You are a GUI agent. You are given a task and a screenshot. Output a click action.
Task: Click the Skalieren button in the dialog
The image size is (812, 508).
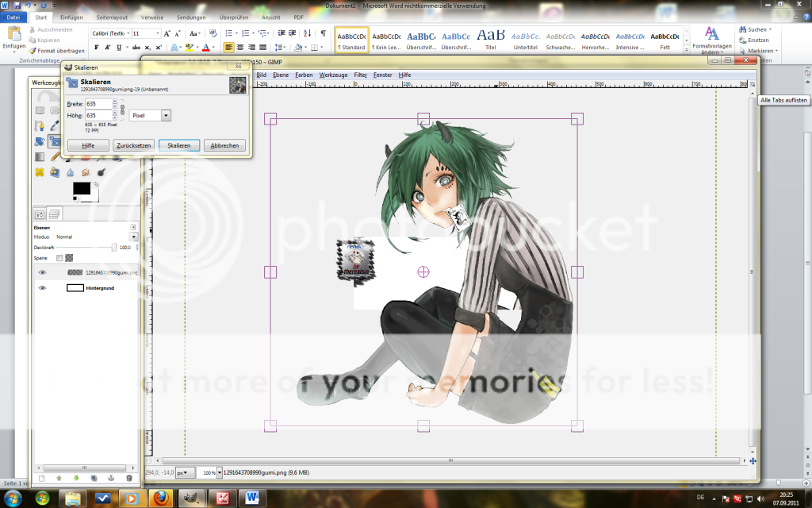[x=178, y=146]
